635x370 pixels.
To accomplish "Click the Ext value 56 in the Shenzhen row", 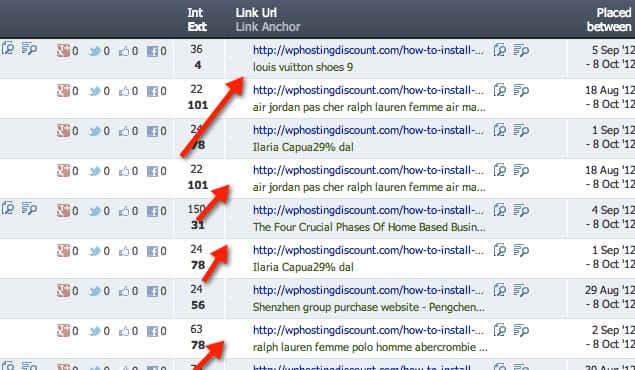I will (198, 305).
